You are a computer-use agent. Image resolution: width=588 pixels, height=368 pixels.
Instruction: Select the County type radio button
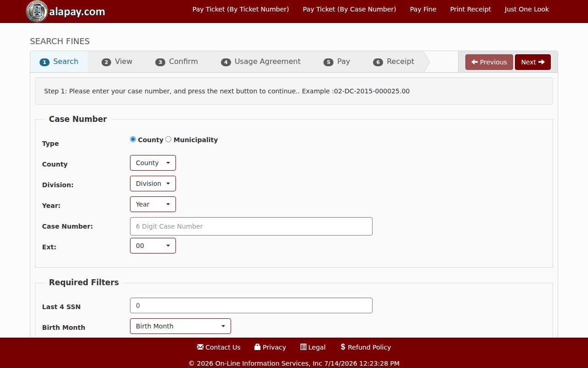click(x=133, y=139)
